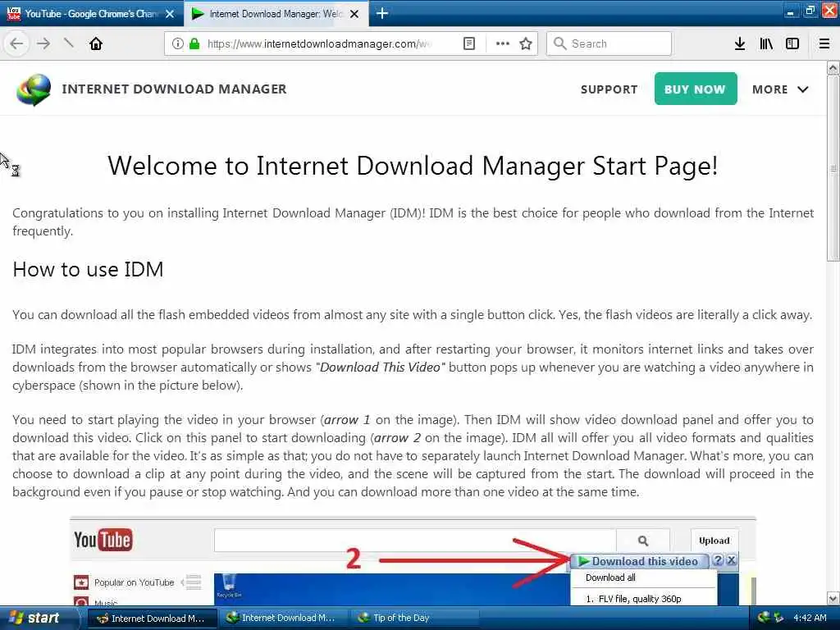Viewport: 840px width, 630px height.
Task: Click the address bar URL
Action: (x=319, y=43)
